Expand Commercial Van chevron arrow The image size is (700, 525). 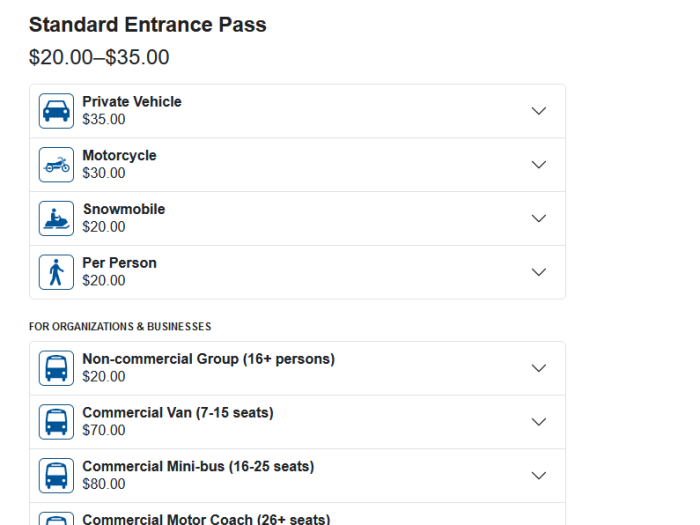click(539, 422)
